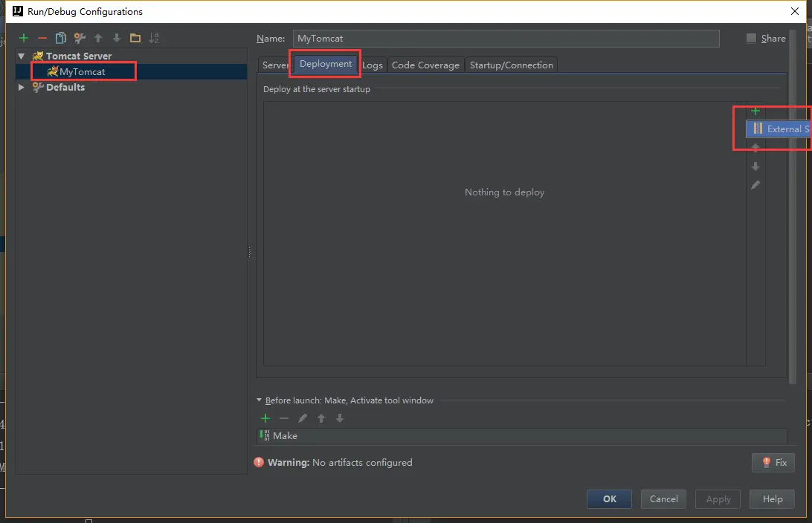Create new folder for configurations

pos(135,38)
